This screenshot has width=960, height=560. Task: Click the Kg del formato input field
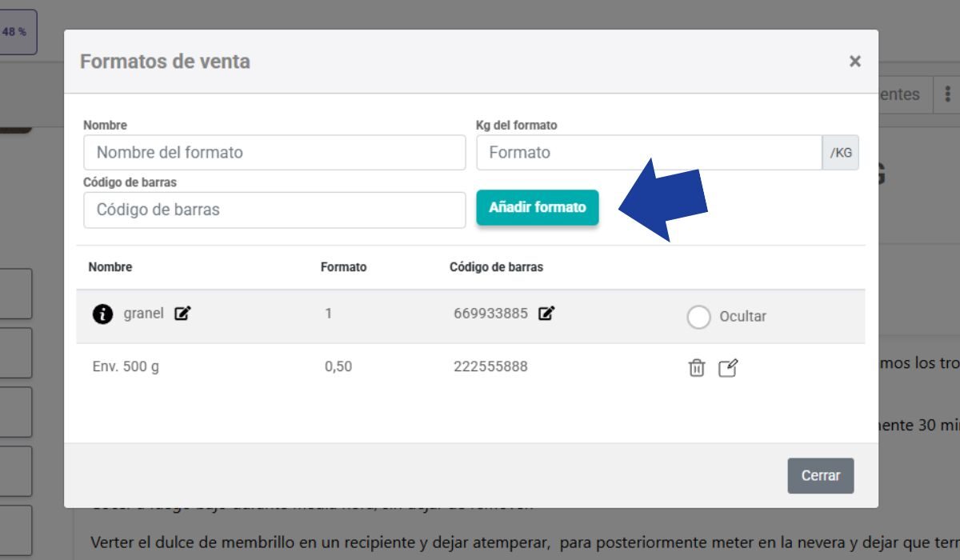pos(648,152)
